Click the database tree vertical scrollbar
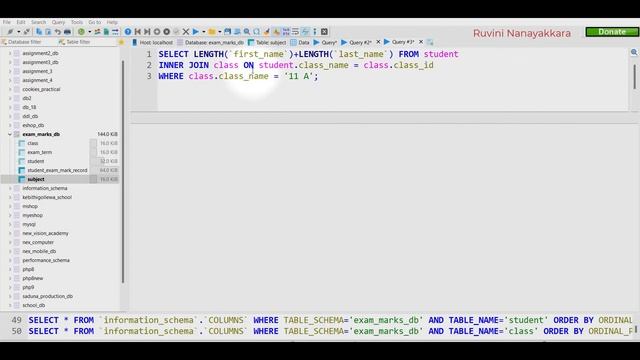Viewport: 640px width, 360px height. 122,171
